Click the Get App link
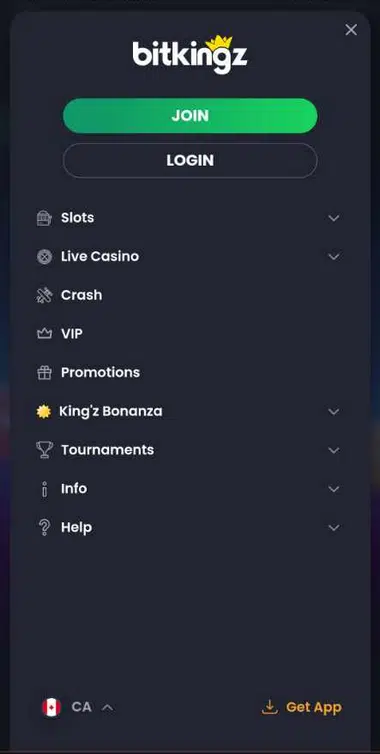The image size is (380, 754). click(302, 707)
